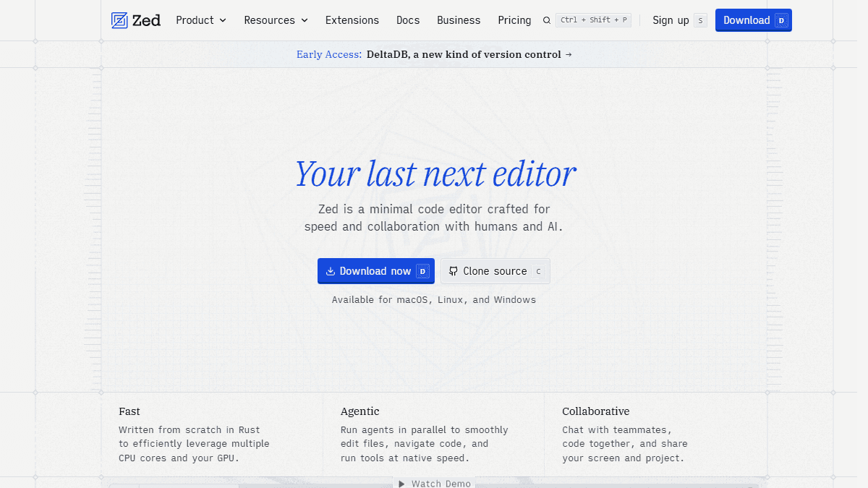Screen dimensions: 868x488
Task: Click the Sign up link
Action: [671, 20]
